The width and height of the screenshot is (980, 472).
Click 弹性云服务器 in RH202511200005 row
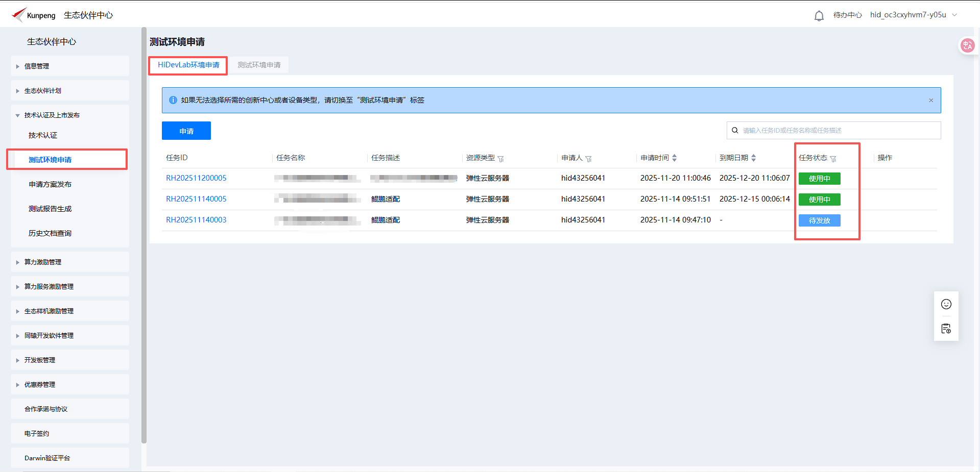(488, 178)
